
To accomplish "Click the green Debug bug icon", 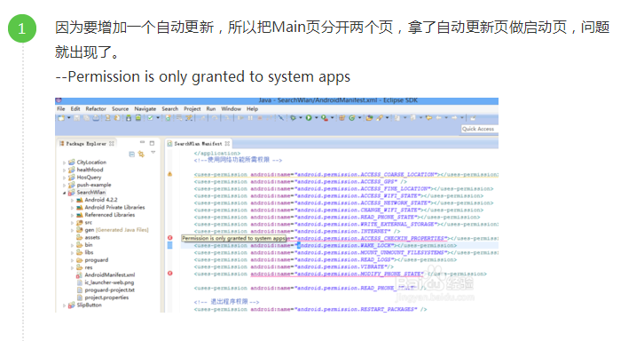I will click(293, 117).
